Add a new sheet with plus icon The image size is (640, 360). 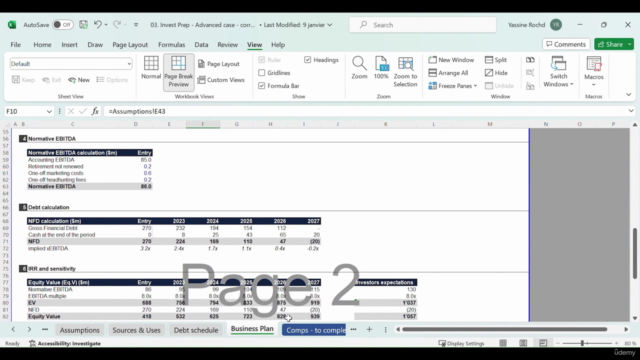coord(369,329)
